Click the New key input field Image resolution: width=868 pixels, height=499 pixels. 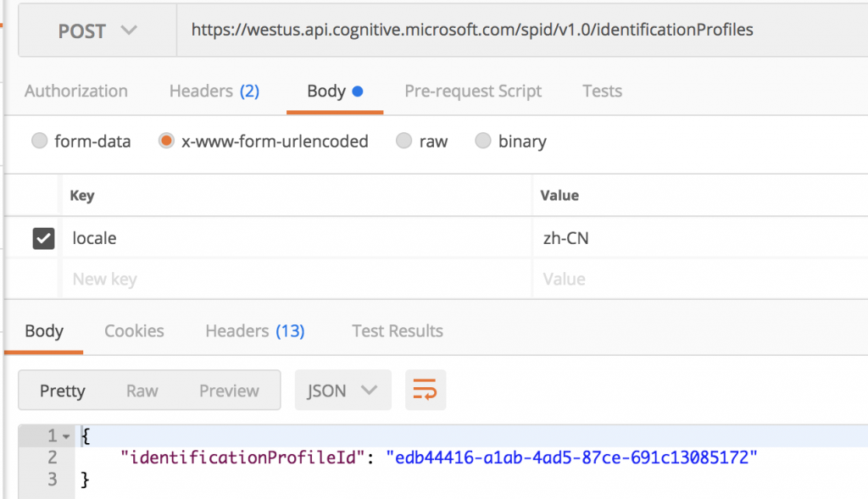tap(288, 280)
